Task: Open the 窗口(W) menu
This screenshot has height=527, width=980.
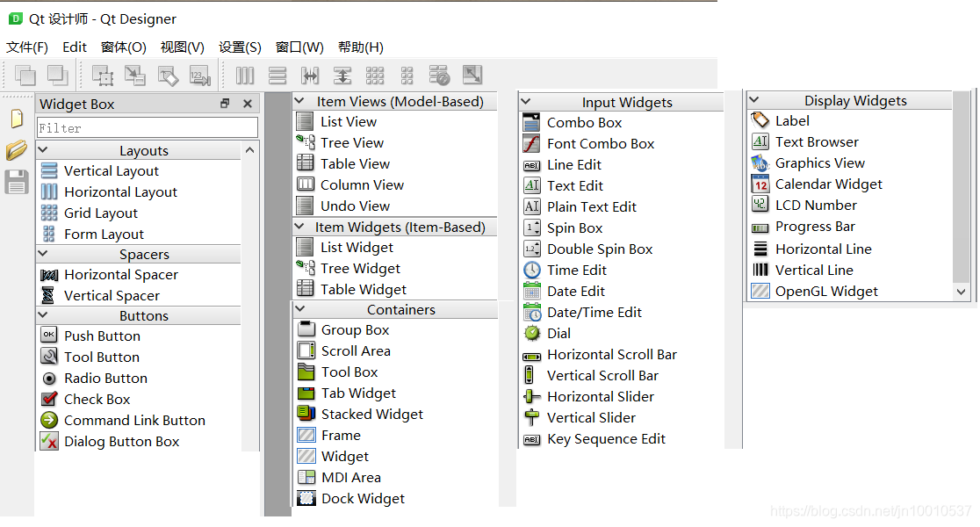Action: coord(299,47)
